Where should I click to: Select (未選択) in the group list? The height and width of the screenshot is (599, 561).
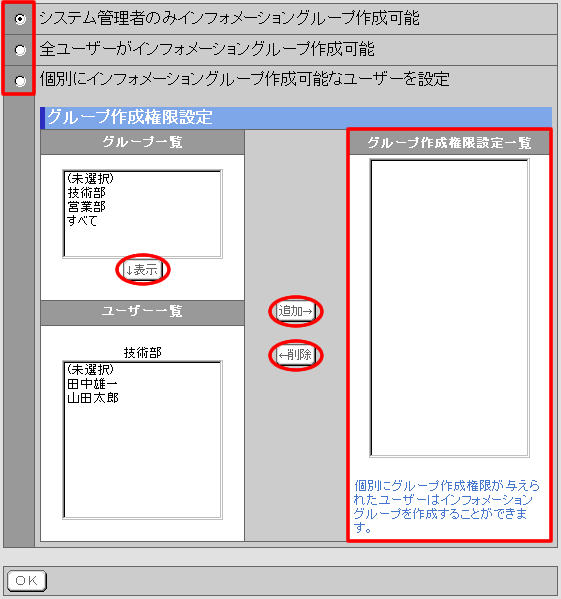click(90, 178)
